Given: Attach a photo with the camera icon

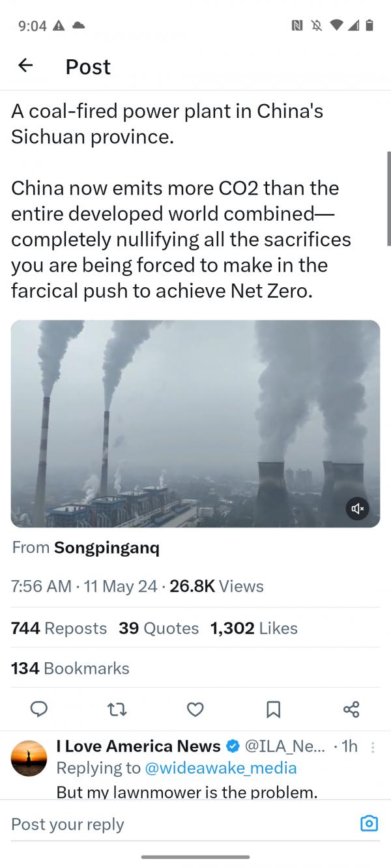Looking at the screenshot, I should (x=369, y=823).
